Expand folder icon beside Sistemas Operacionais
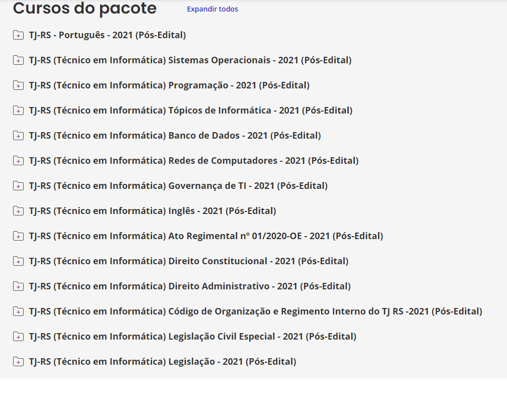This screenshot has width=507, height=420. pos(18,60)
